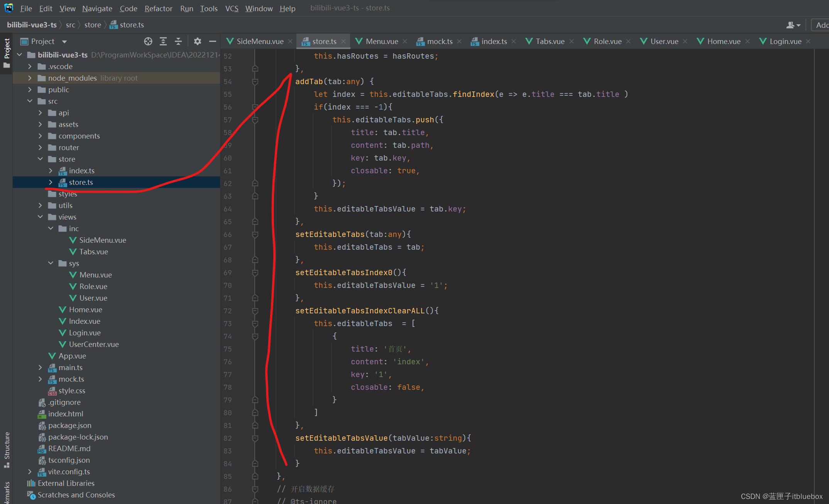Open package.json from project tree
829x504 pixels.
point(70,425)
